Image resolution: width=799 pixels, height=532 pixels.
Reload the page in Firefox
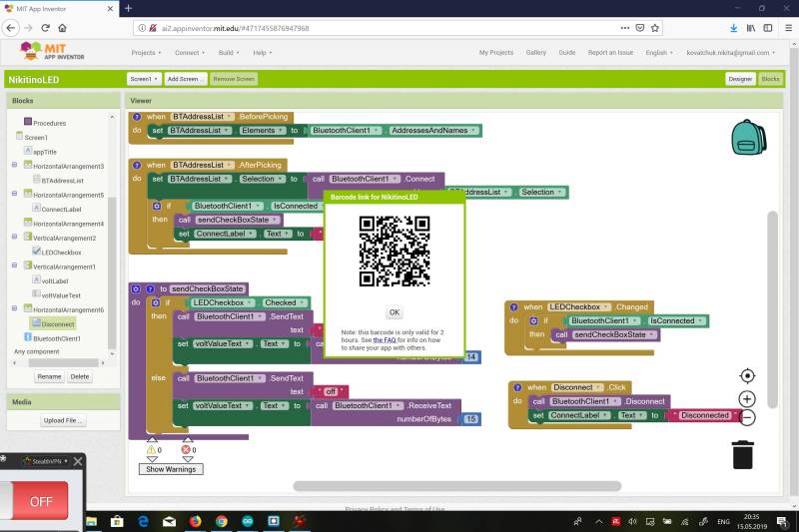tap(45, 28)
